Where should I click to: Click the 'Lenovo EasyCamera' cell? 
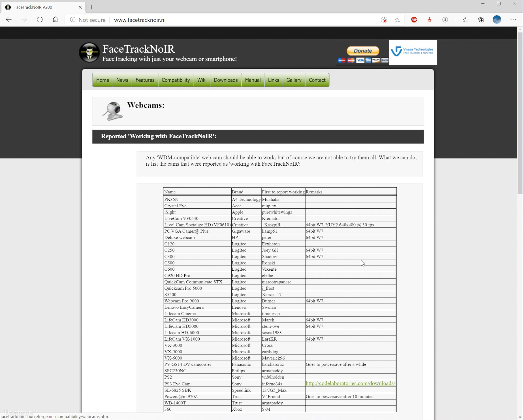pyautogui.click(x=197, y=307)
